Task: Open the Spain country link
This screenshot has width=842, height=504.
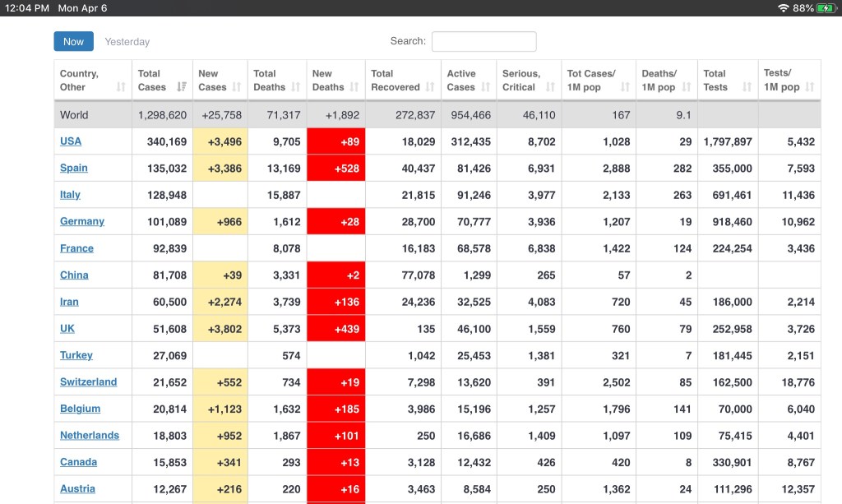Action: click(x=73, y=168)
